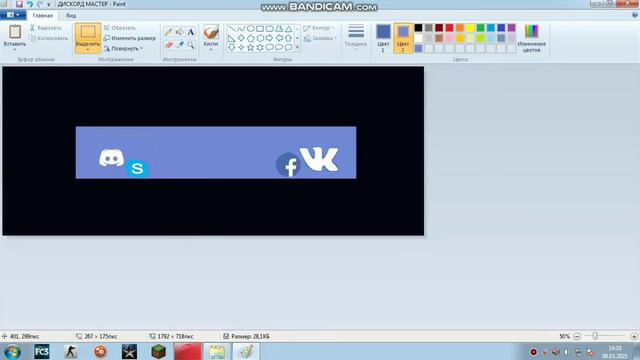Open the Толщина (Size) dropdown
This screenshot has height=360, width=640.
pos(356,38)
